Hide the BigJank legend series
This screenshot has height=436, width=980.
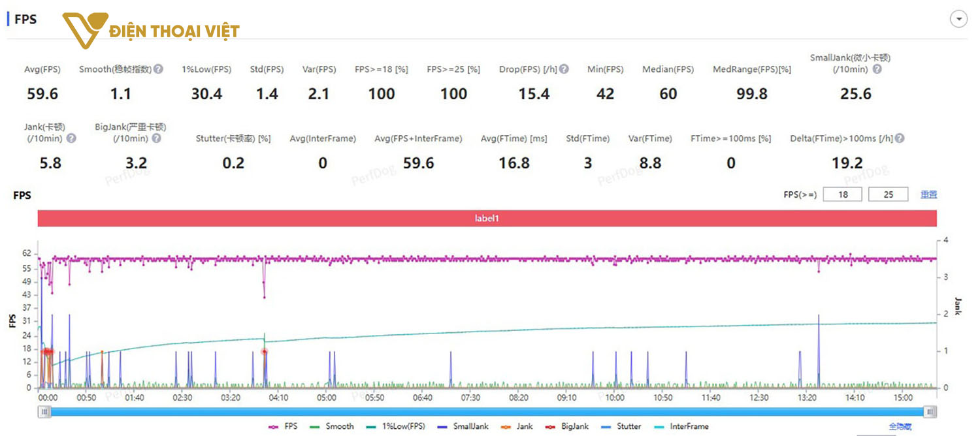click(567, 426)
